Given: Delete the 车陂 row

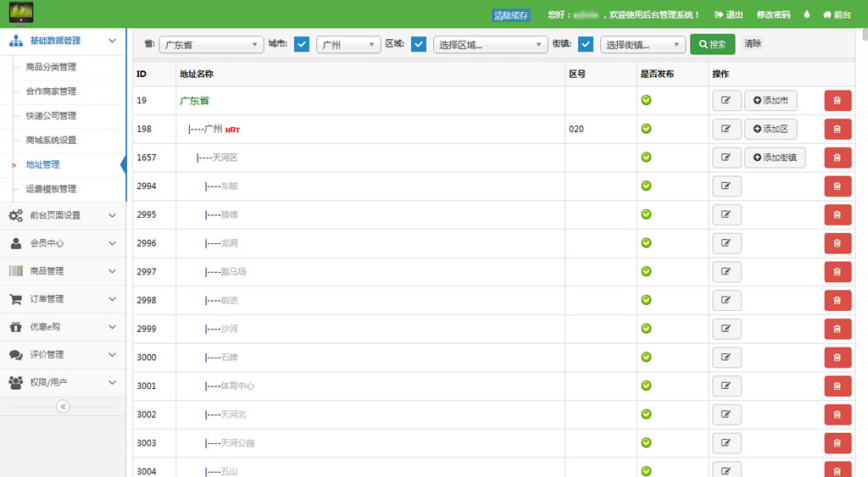Looking at the screenshot, I should [x=837, y=186].
